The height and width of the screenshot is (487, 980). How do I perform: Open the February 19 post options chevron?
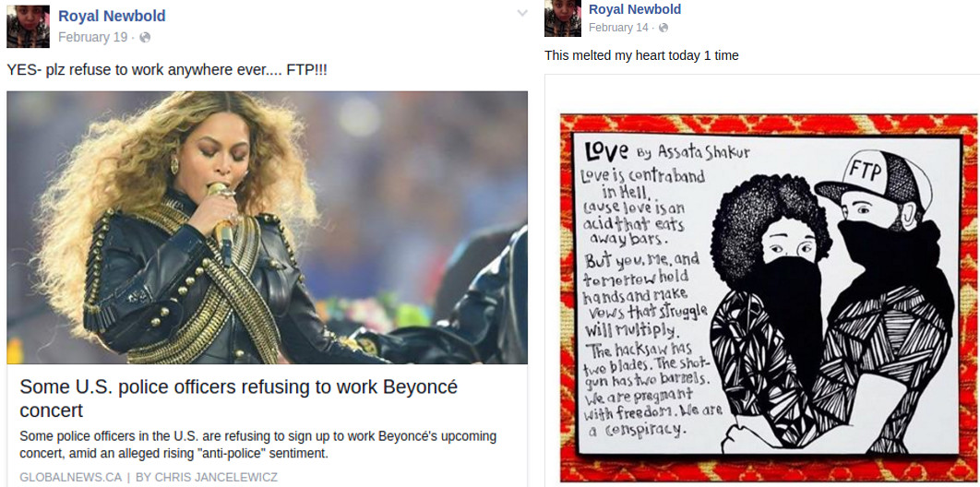tap(522, 13)
